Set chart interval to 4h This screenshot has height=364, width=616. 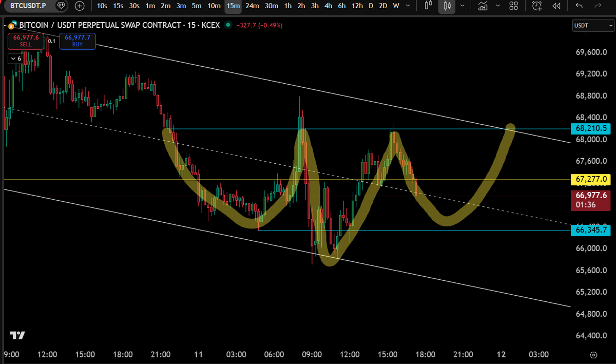click(328, 6)
